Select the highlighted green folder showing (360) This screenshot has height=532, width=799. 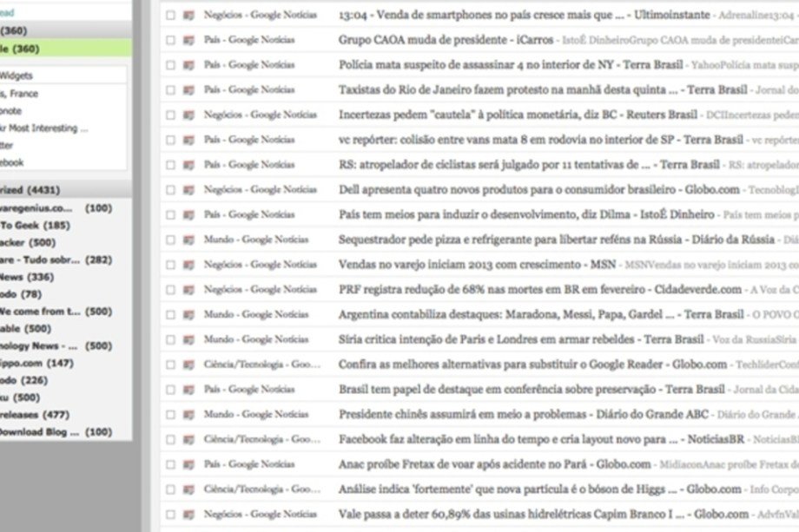coord(66,49)
